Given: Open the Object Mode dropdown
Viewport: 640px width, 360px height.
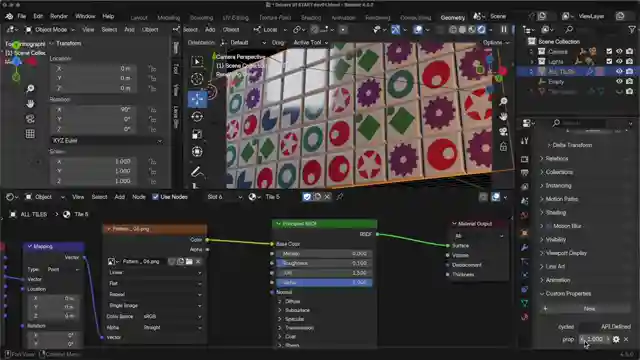Looking at the screenshot, I should [50, 30].
